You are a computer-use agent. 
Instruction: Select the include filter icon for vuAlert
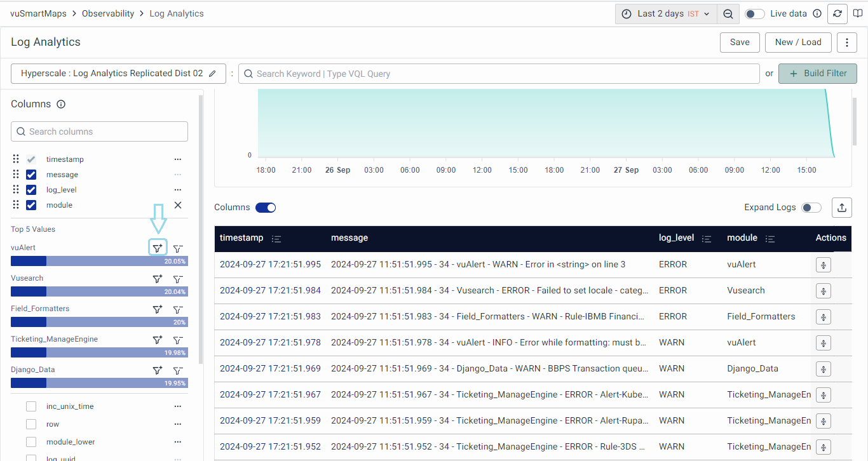158,248
